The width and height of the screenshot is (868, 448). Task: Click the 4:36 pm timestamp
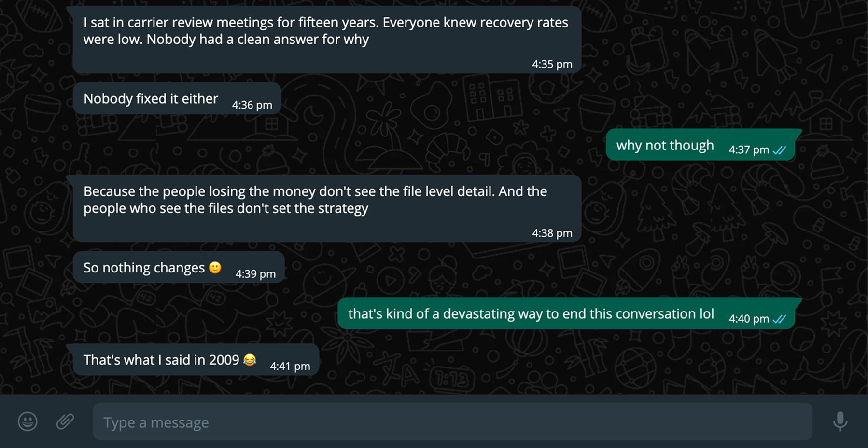(x=252, y=105)
